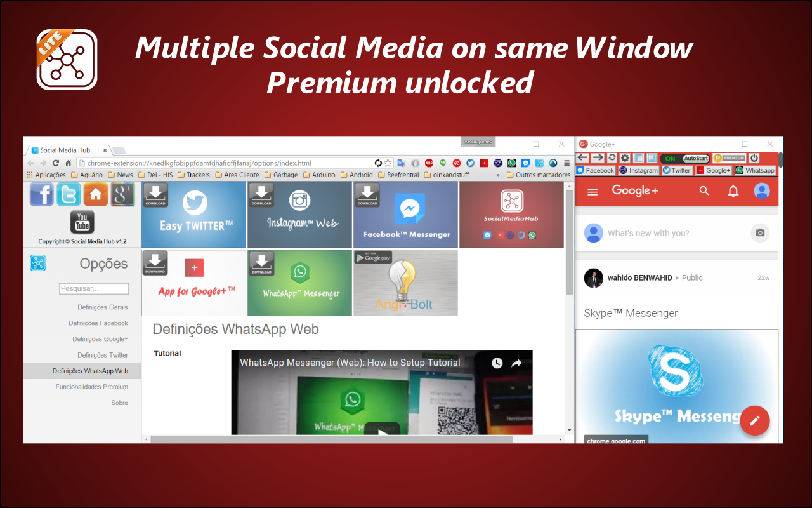Open Definições Facebook in the options menu
Image resolution: width=812 pixels, height=508 pixels.
(98, 323)
